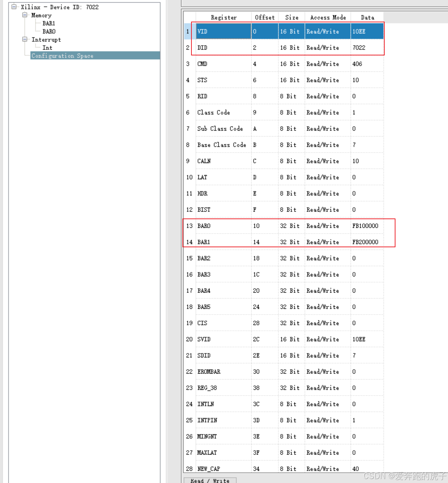The height and width of the screenshot is (483, 448).
Task: Click the MAXLAT register cell
Action: [223, 452]
